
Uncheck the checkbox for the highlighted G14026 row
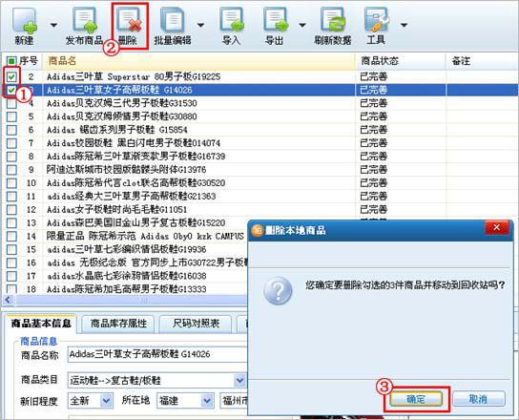click(x=11, y=90)
